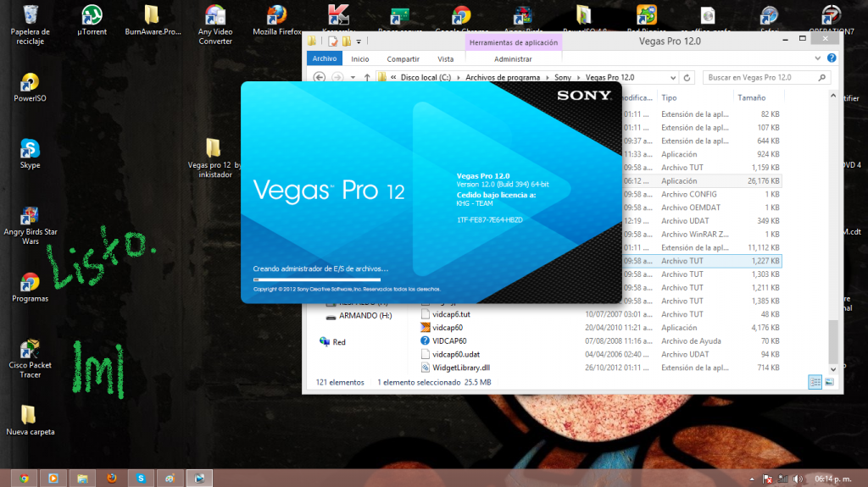
Task: Switch to the Compartir ribbon tab
Action: [403, 58]
